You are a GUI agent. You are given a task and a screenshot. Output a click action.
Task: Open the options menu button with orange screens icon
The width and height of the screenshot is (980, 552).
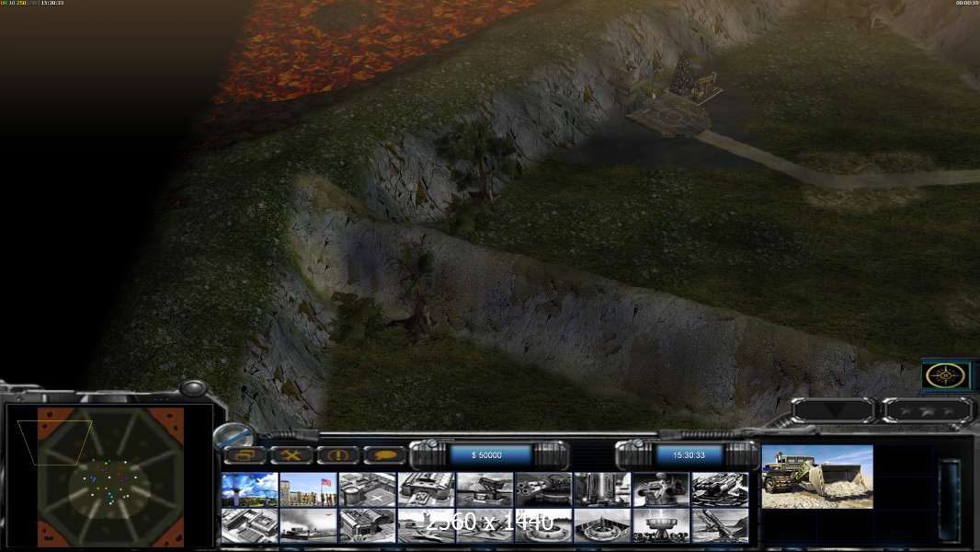point(245,454)
